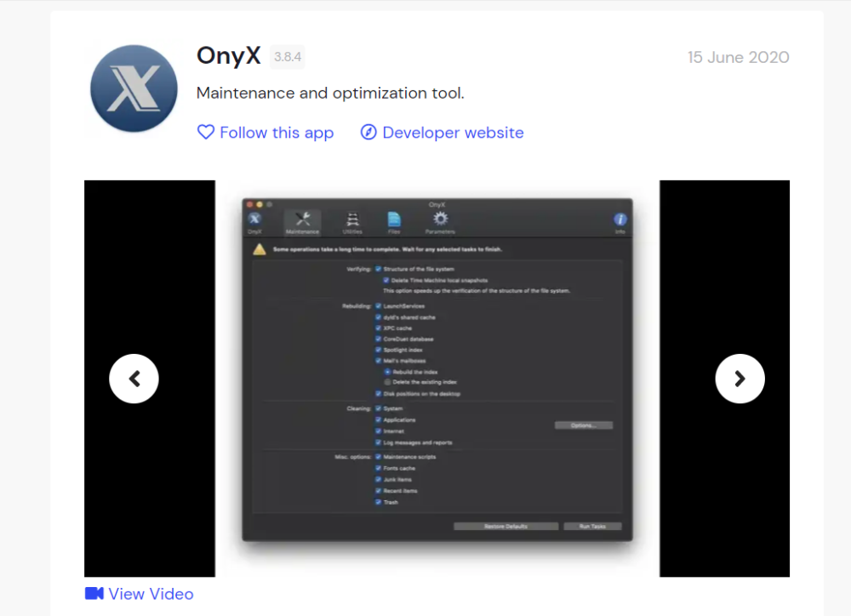Toggle the Mail's mailboxes checkbox

point(379,361)
